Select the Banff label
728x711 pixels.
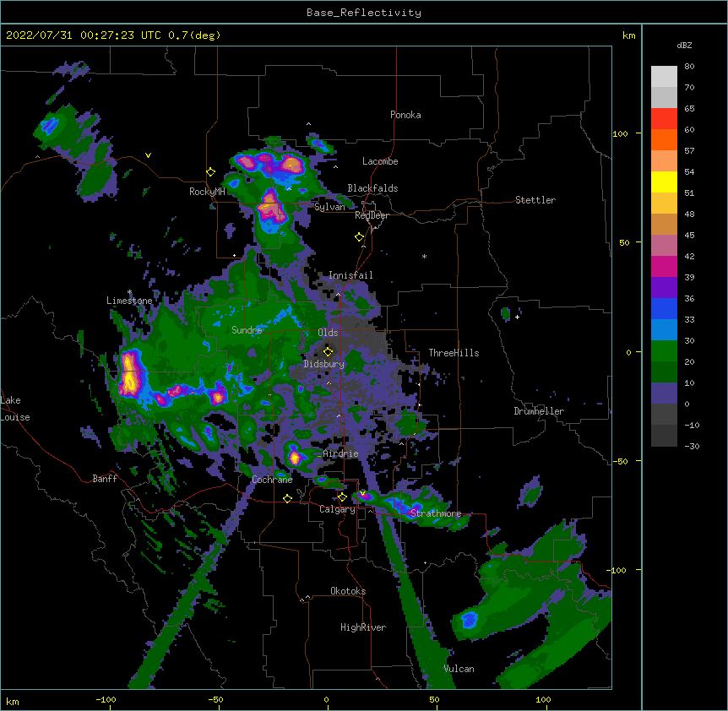[105, 479]
